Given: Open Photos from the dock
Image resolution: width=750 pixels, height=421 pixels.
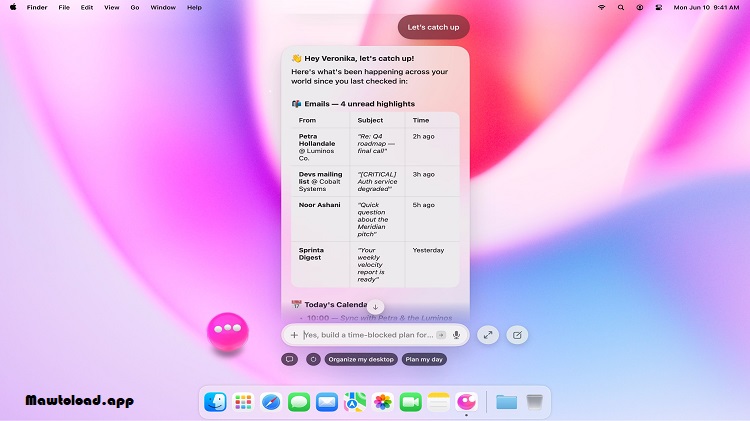Looking at the screenshot, I should click(383, 402).
